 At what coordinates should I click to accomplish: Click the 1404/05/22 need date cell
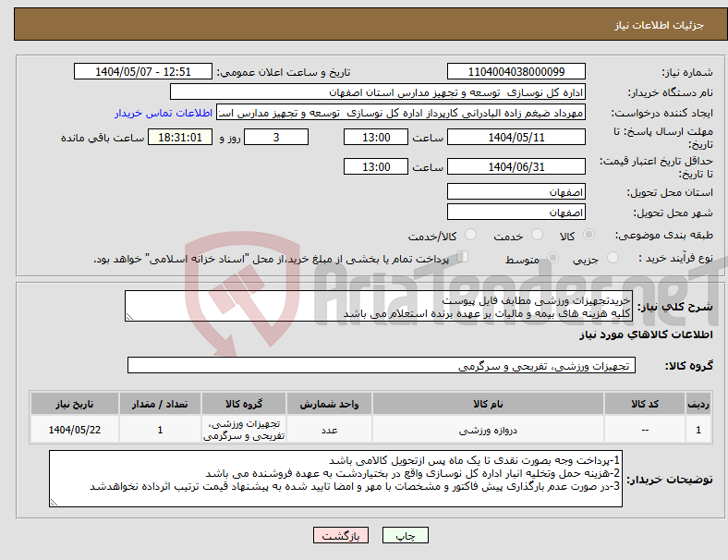pos(75,430)
